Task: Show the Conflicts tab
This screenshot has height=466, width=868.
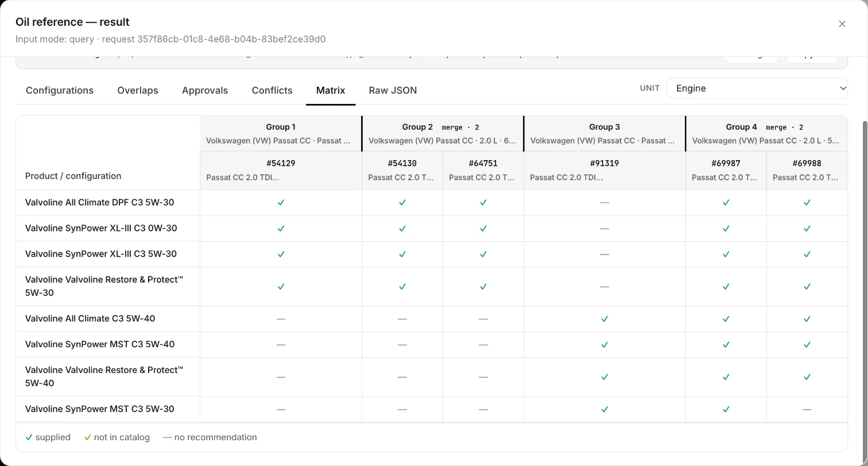Action: coord(272,90)
